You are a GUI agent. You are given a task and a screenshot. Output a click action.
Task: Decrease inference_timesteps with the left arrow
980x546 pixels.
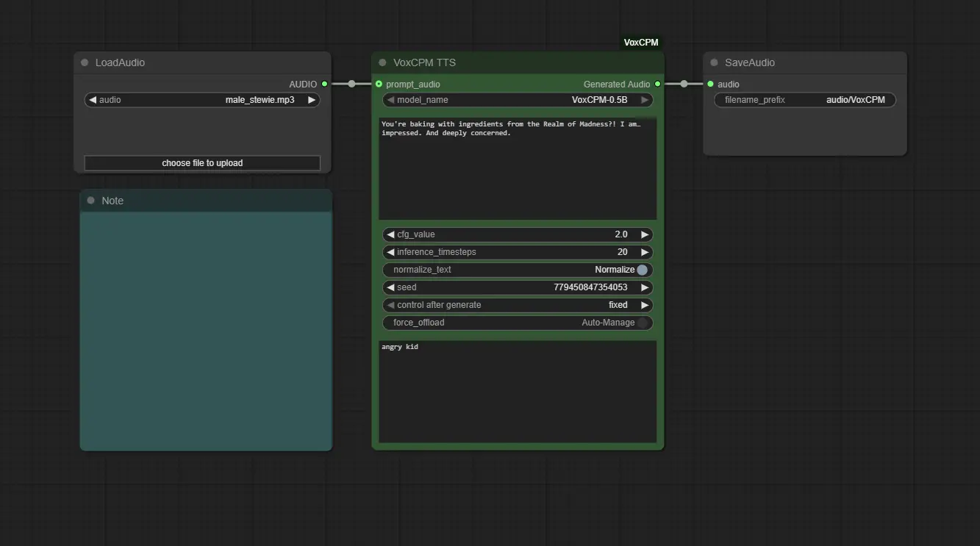390,252
